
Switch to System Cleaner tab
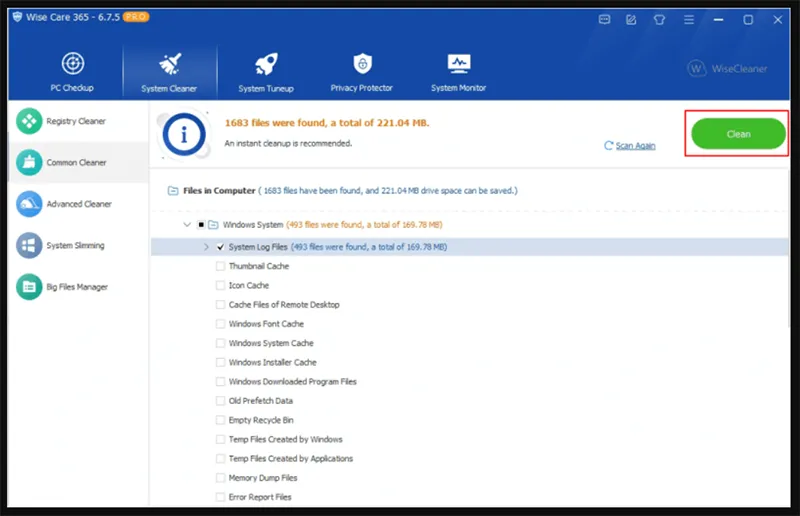(169, 72)
